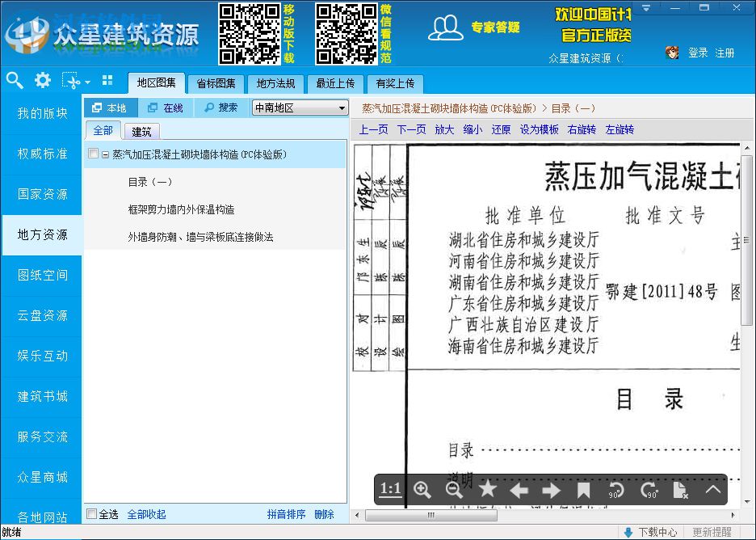This screenshot has width=756, height=540.
Task: Enable 全选 to select all items
Action: click(x=92, y=513)
